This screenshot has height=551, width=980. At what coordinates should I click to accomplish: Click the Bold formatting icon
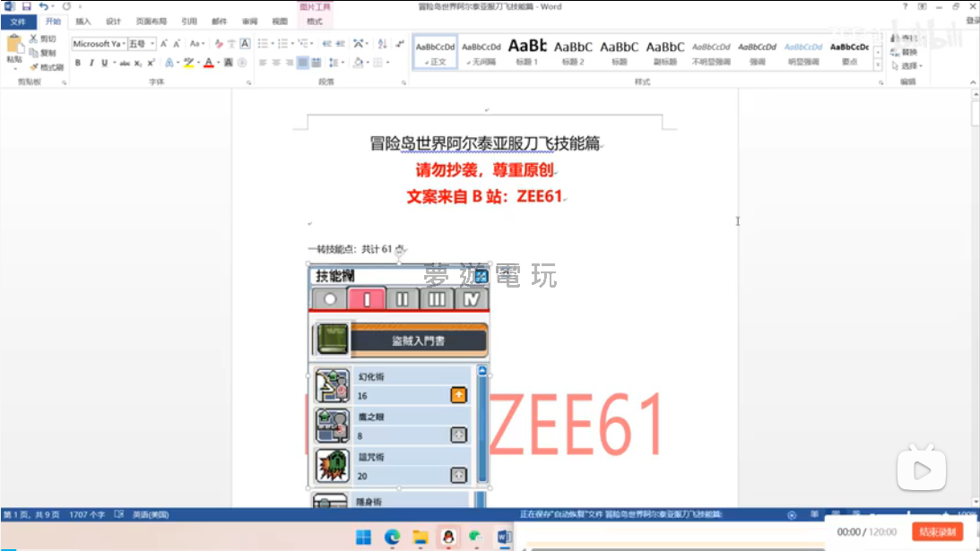pyautogui.click(x=78, y=63)
